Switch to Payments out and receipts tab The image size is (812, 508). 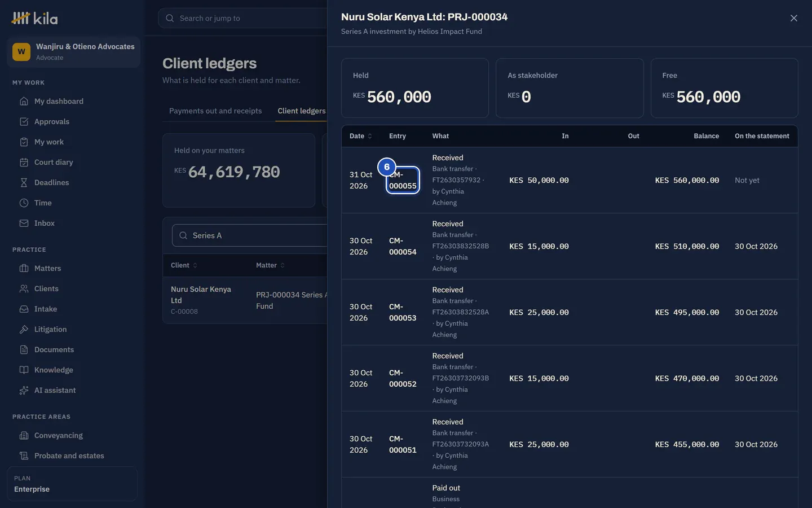215,111
